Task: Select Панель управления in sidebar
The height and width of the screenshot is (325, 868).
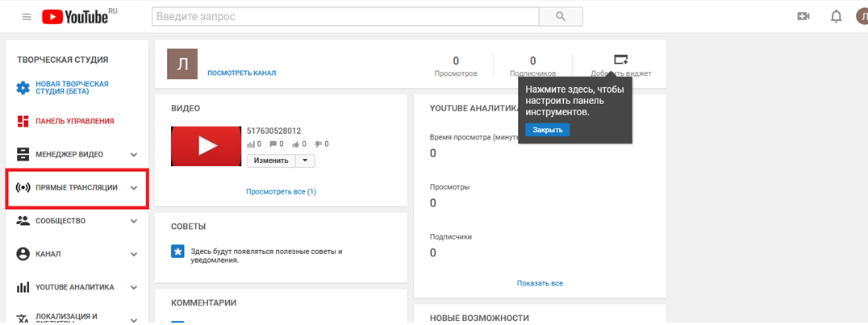Action: click(75, 121)
